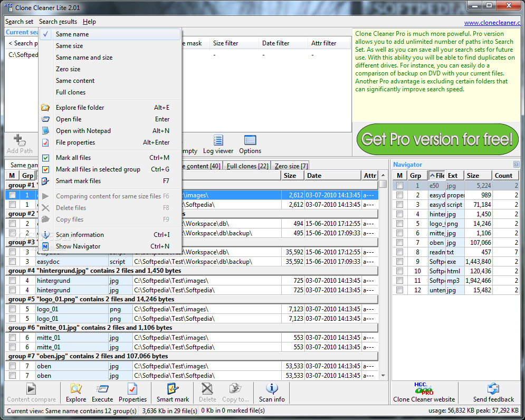
Task: Click the results list scroll up arrow
Action: point(383,175)
